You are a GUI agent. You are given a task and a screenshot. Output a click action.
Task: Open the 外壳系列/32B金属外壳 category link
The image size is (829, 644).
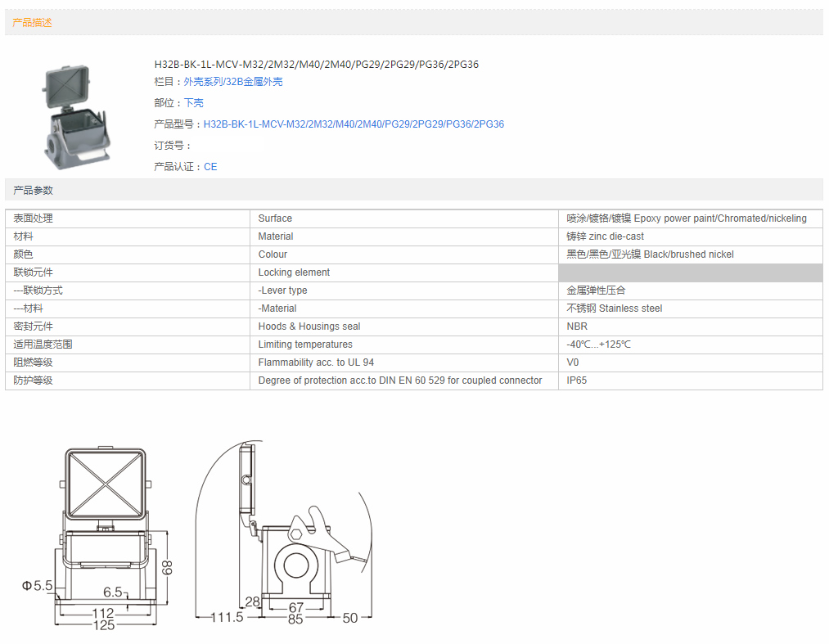pyautogui.click(x=233, y=82)
